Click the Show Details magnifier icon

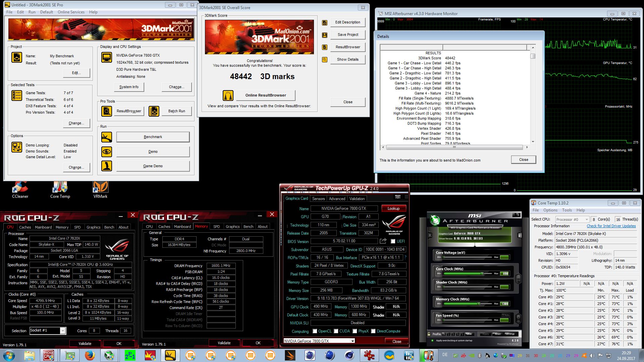pyautogui.click(x=325, y=60)
